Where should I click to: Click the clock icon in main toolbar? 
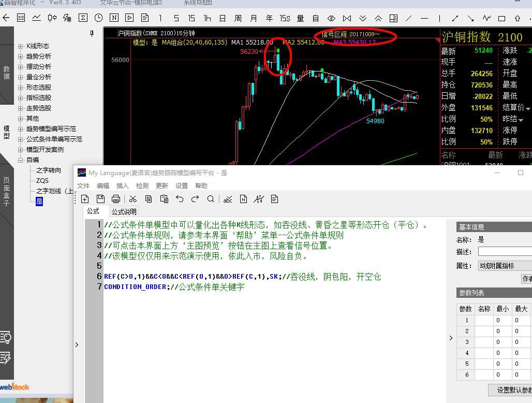point(98,18)
